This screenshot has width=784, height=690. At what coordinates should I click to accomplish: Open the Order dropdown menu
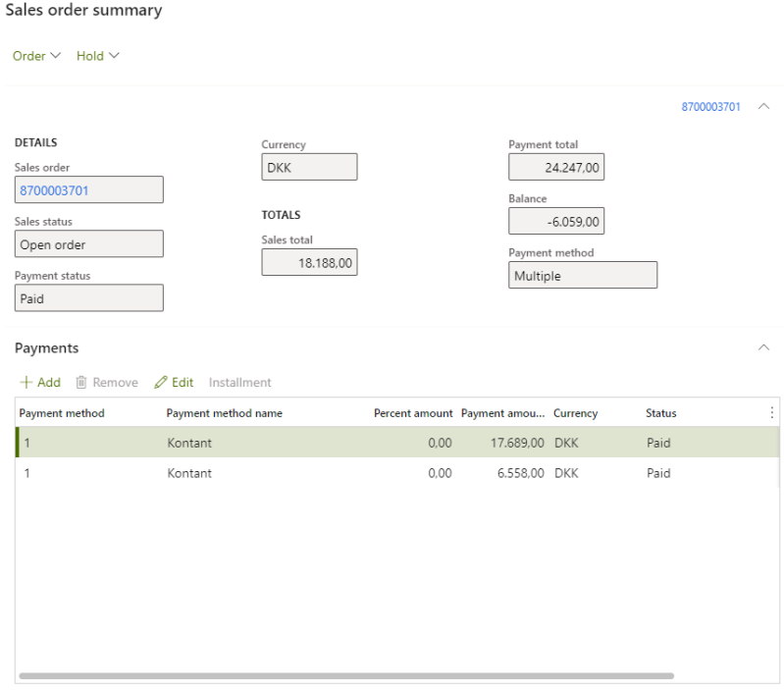coord(36,56)
